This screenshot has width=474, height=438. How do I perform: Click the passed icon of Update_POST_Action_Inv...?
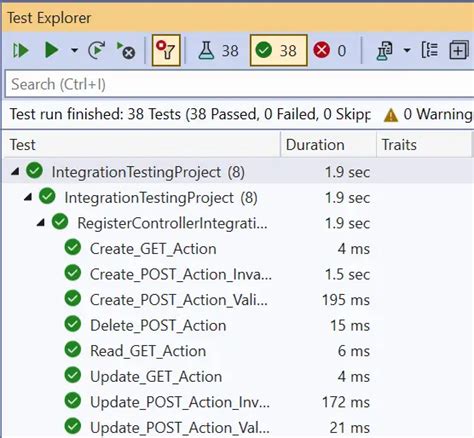coord(73,401)
